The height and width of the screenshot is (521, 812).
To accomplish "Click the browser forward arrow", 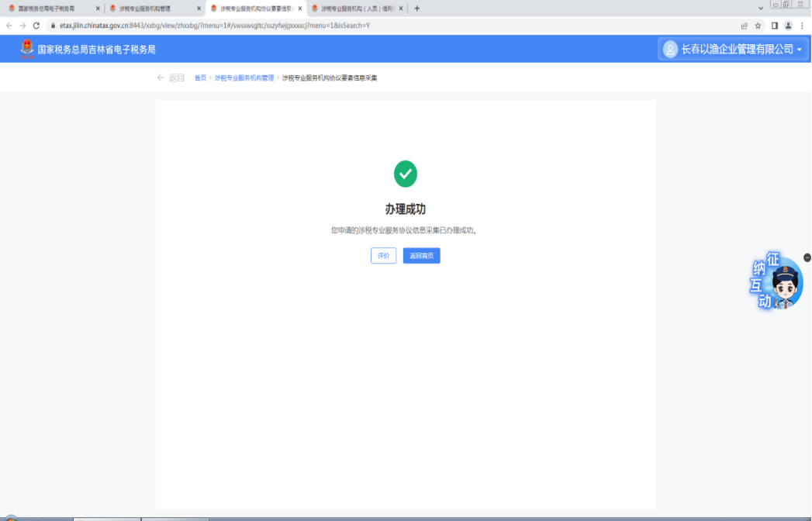I will [22, 26].
